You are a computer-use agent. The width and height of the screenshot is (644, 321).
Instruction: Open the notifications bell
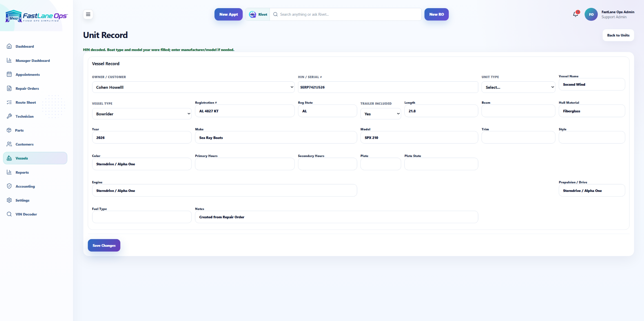tap(575, 14)
